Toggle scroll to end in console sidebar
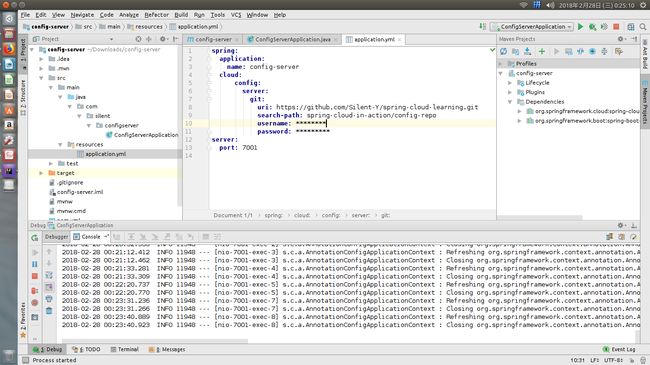 pos(49,287)
